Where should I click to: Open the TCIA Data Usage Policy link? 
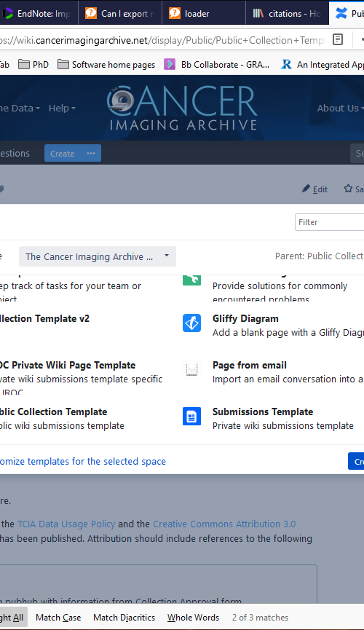(66, 524)
